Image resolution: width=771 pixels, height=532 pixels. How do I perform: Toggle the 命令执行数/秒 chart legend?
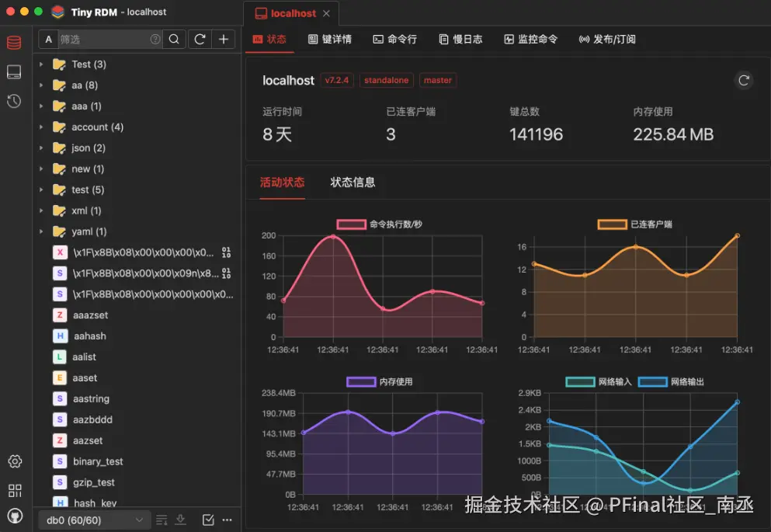pos(380,224)
